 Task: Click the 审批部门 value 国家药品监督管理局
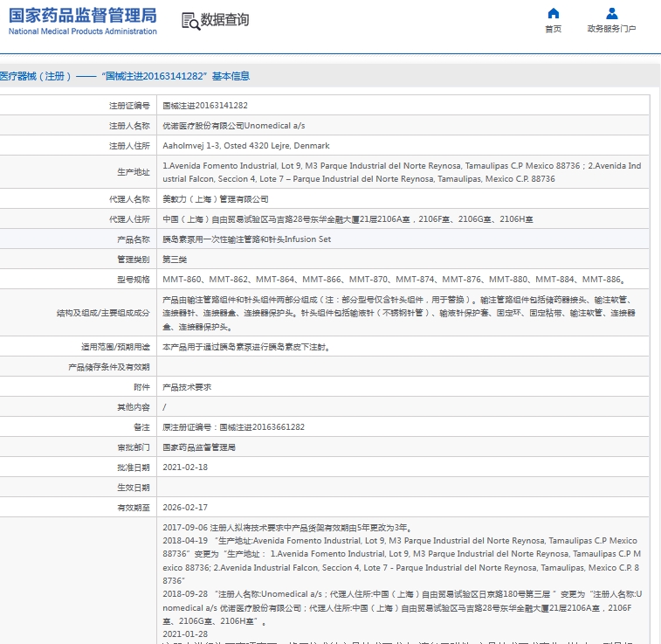[x=199, y=447]
